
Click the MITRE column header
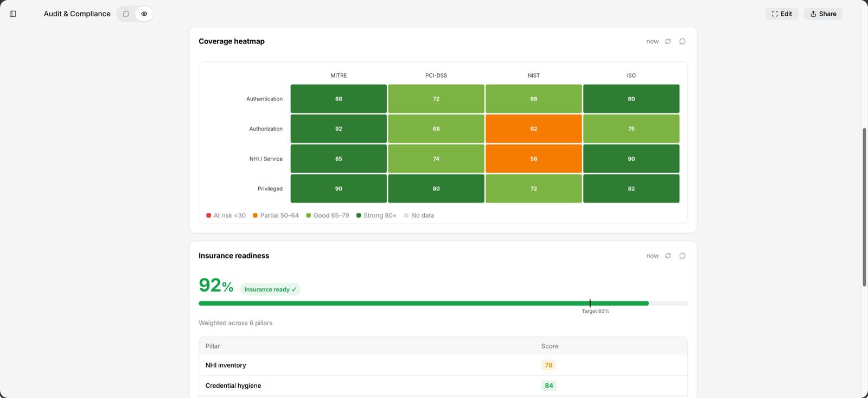click(x=339, y=75)
